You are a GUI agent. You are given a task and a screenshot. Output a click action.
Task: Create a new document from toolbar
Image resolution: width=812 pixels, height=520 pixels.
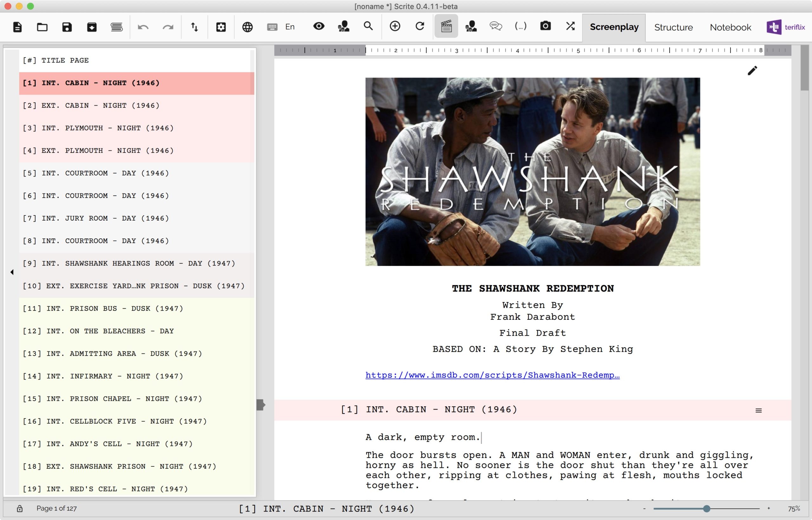[x=17, y=27]
